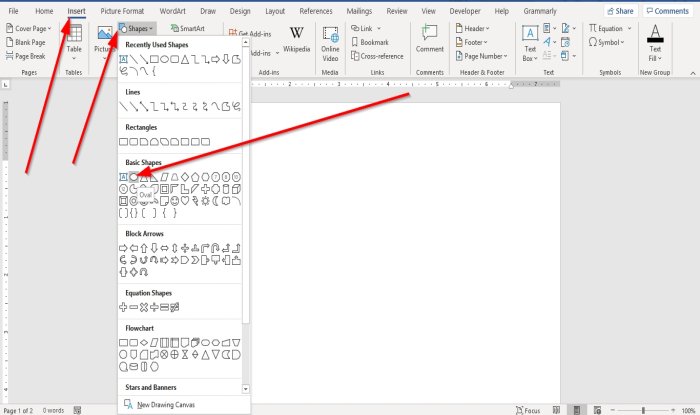This screenshot has width=700, height=415.
Task: Select the minus sign equation shape
Action: point(133,307)
